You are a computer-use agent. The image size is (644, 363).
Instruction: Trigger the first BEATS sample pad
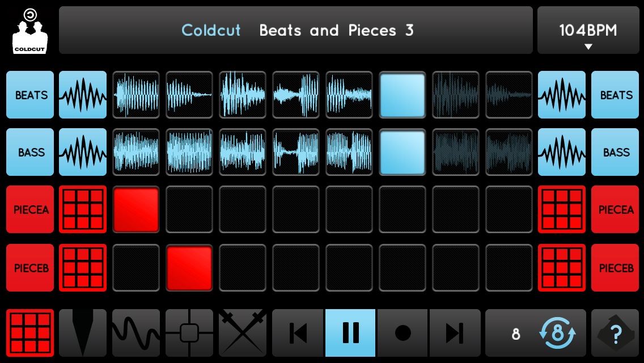pos(136,95)
